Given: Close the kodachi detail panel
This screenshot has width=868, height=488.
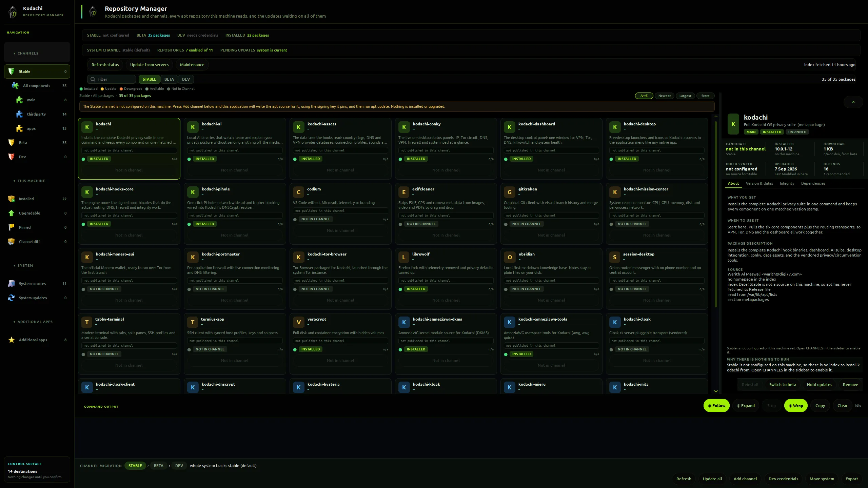Looking at the screenshot, I should (853, 102).
